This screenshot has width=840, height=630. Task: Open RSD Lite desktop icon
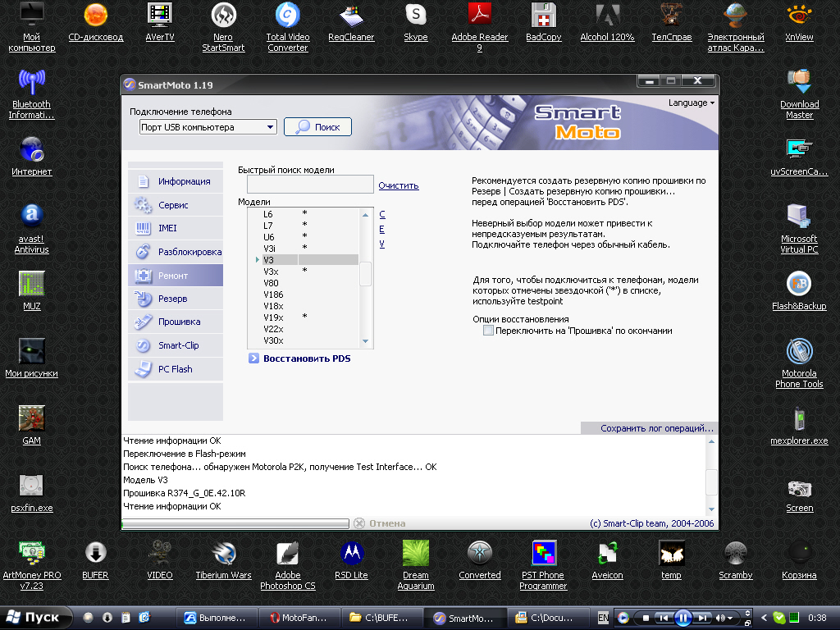351,560
